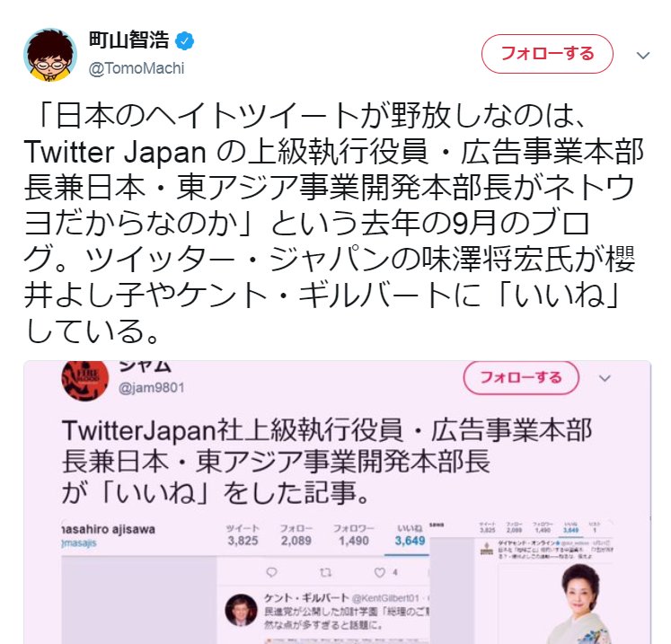Viewport: 671px width, 644px height.
Task: Follow @jam9801 via embedded フォローする button
Action: [x=521, y=377]
